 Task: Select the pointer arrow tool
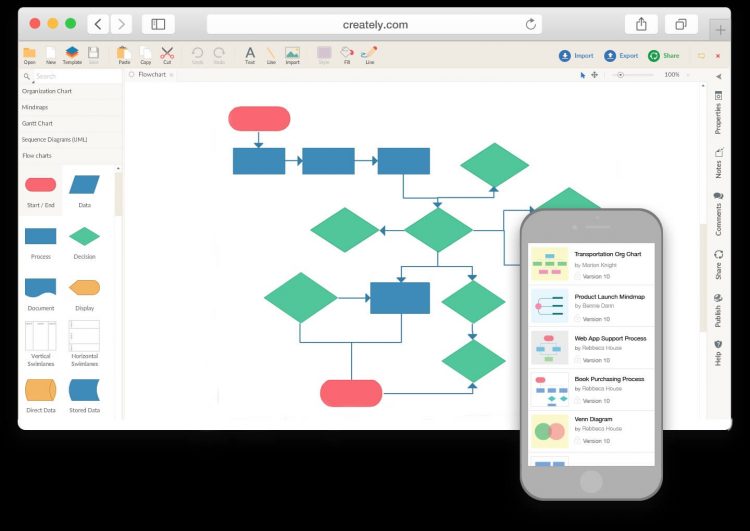(x=583, y=75)
